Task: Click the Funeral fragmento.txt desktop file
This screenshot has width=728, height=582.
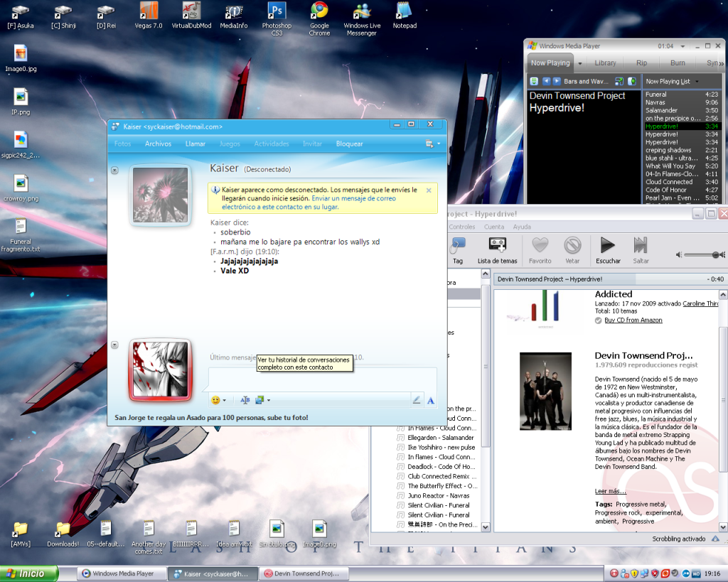Action: click(21, 236)
